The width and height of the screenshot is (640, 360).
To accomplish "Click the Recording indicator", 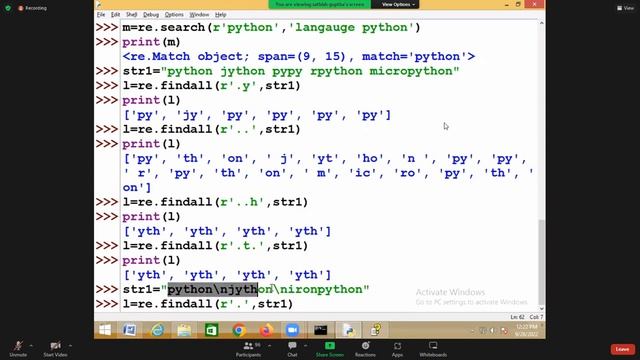I will [33, 8].
